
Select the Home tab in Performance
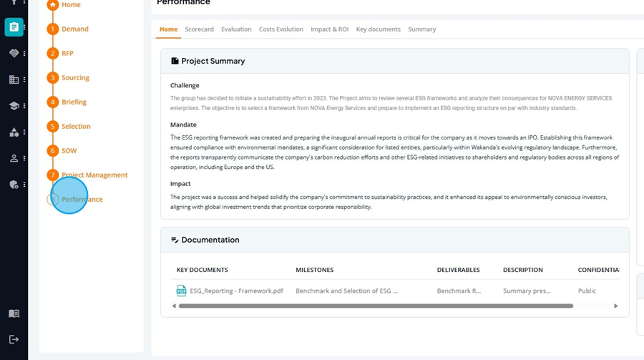click(168, 29)
